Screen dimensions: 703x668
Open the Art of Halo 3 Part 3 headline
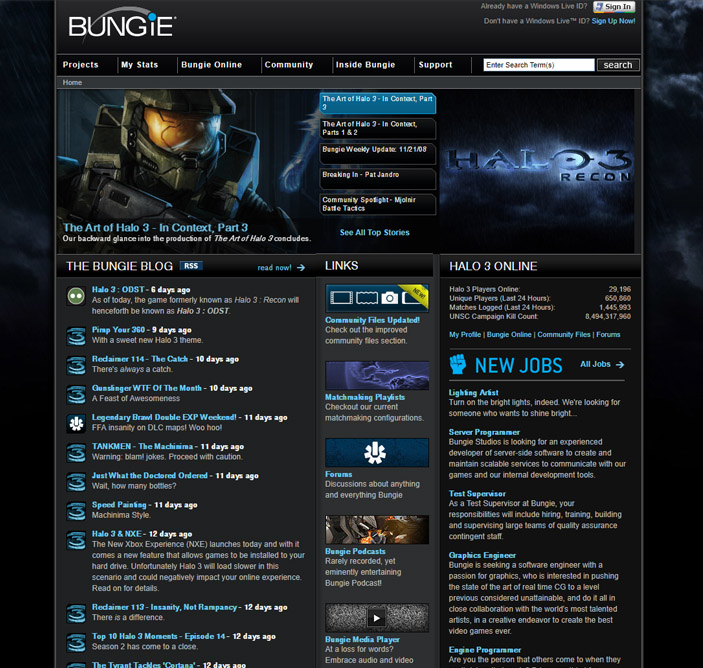155,227
